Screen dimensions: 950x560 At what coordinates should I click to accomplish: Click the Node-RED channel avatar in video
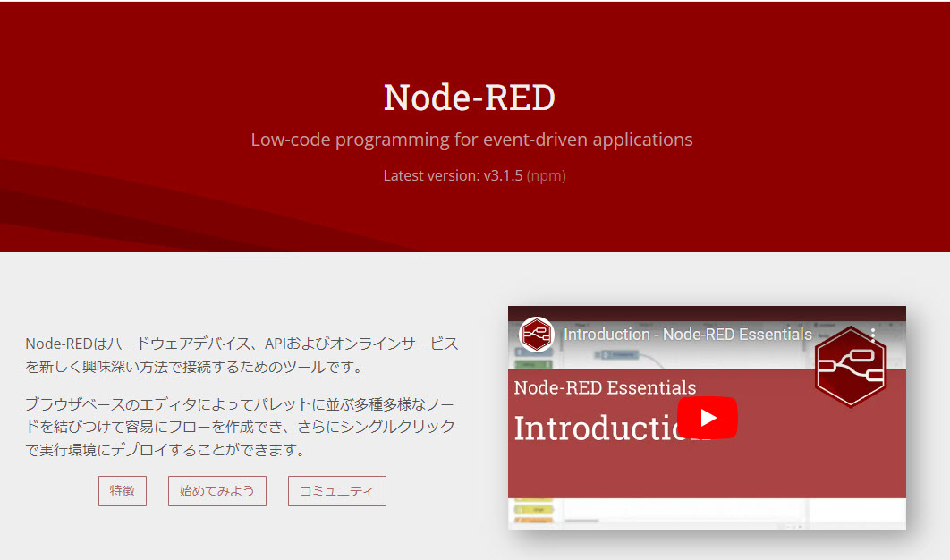pyautogui.click(x=537, y=334)
